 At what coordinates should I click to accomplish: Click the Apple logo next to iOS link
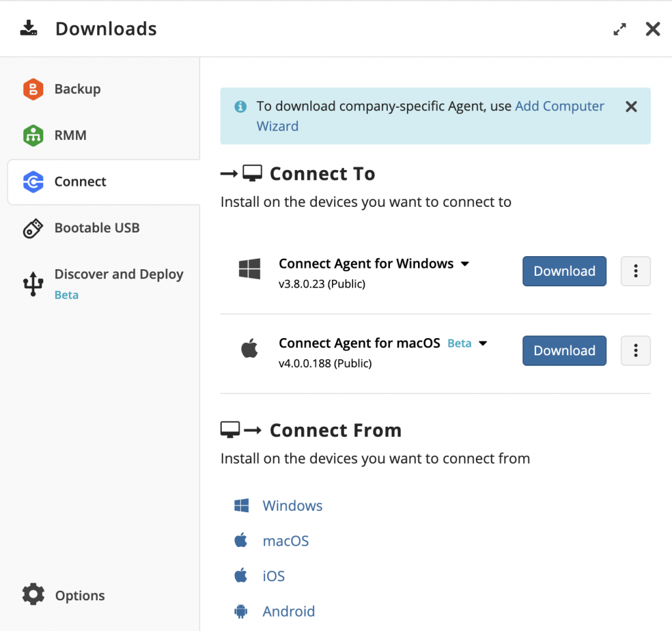coord(241,575)
